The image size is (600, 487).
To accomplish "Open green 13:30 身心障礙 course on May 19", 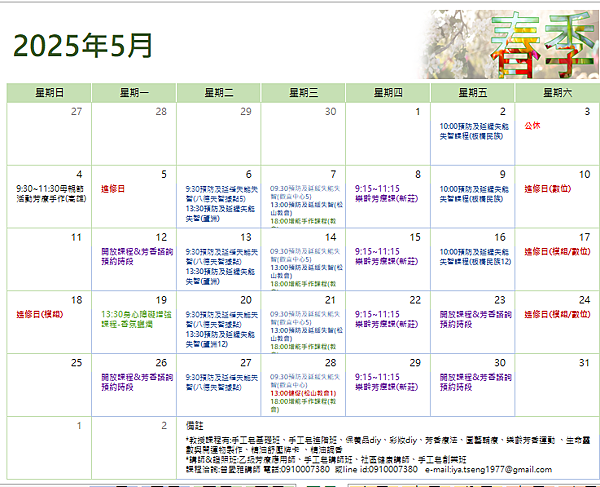I will (x=136, y=319).
